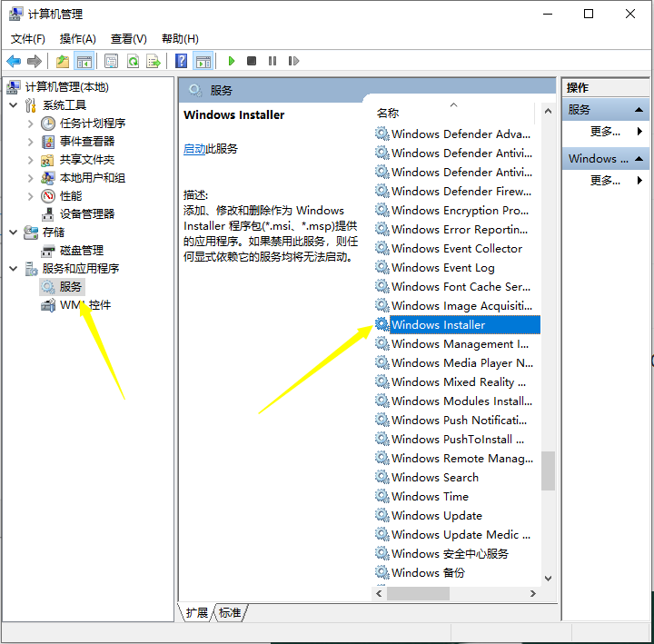The height and width of the screenshot is (644, 654).
Task: Click the Back arrow toolbar icon
Action: click(14, 62)
